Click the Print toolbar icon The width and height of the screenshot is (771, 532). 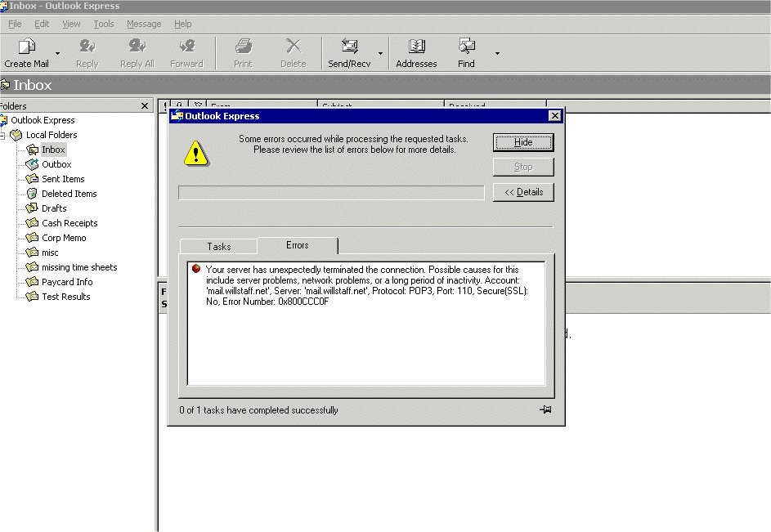pyautogui.click(x=243, y=47)
